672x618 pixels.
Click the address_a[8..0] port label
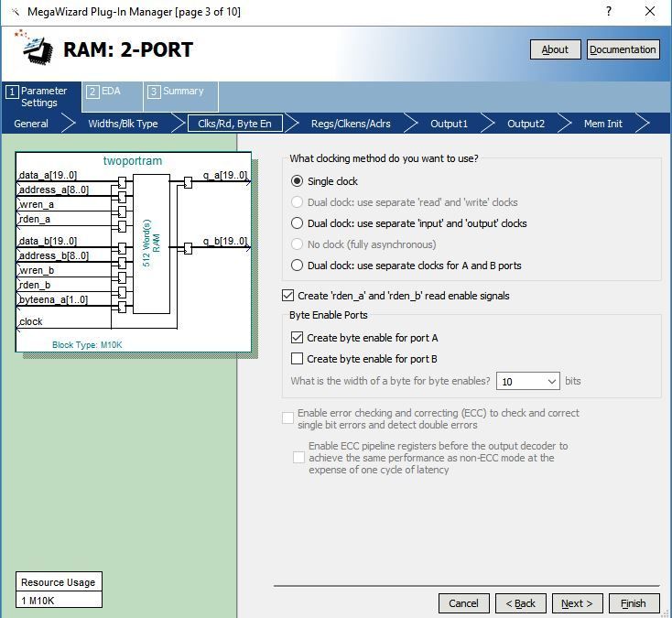point(54,190)
